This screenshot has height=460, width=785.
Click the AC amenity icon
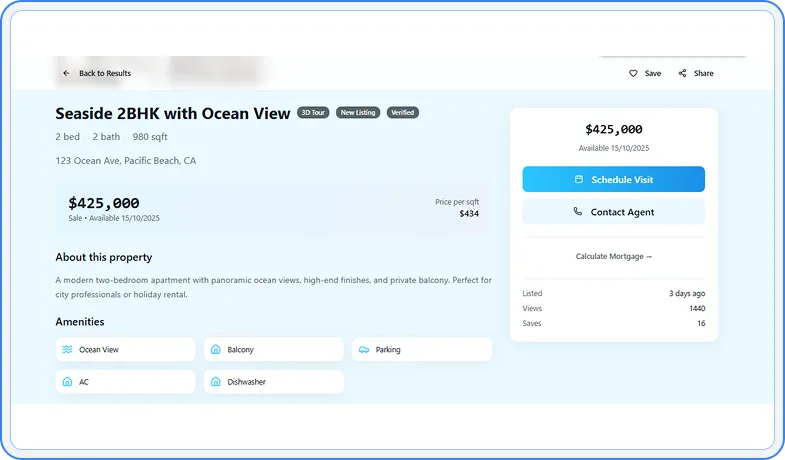pos(67,382)
